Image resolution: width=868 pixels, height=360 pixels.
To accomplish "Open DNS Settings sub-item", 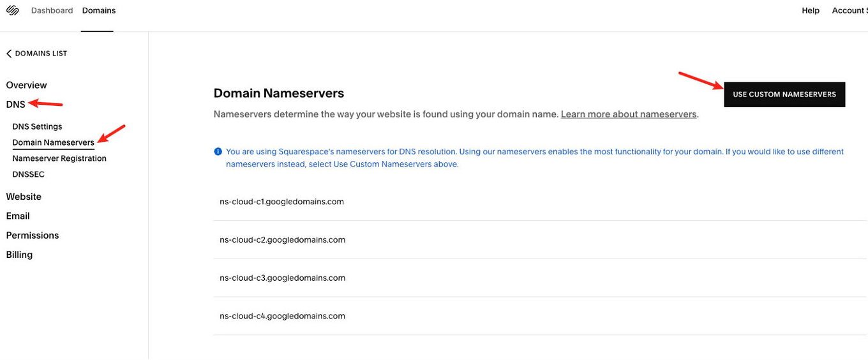I will click(38, 126).
